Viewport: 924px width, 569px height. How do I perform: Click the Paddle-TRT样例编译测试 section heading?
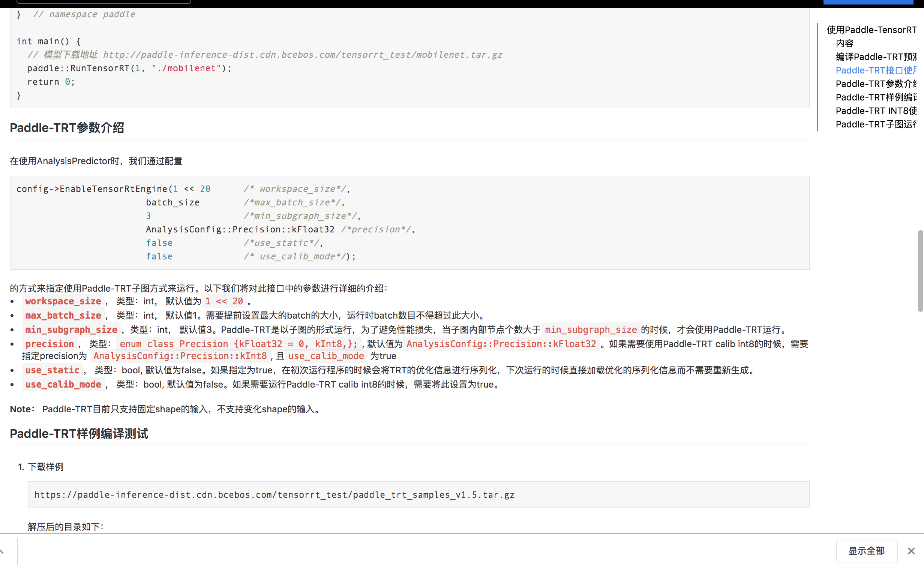79,434
